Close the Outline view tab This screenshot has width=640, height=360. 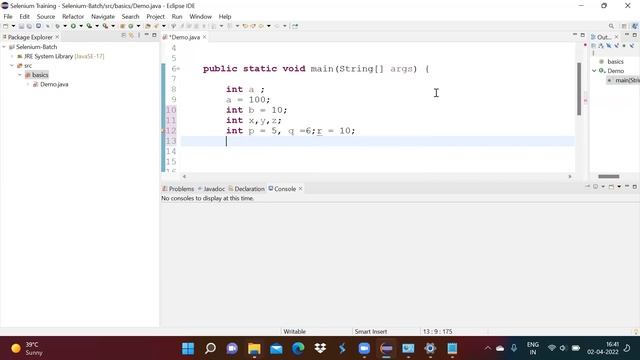(x=616, y=37)
